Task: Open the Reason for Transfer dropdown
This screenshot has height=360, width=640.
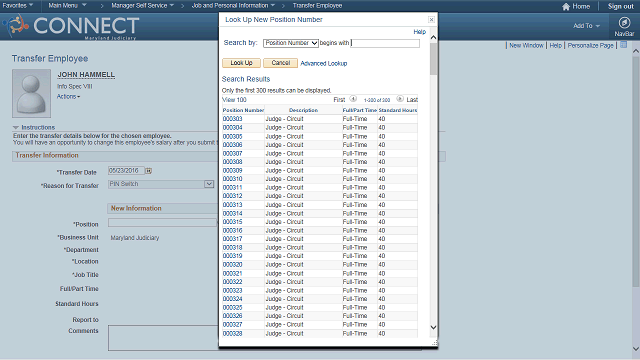Action: pyautogui.click(x=161, y=184)
